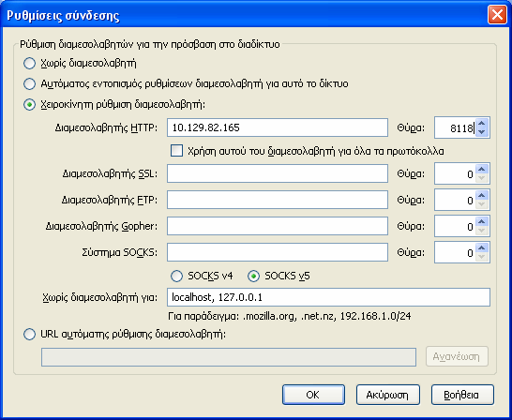The image size is (512, 420).
Task: Select automatic proxy detection radio option
Action: tap(29, 83)
